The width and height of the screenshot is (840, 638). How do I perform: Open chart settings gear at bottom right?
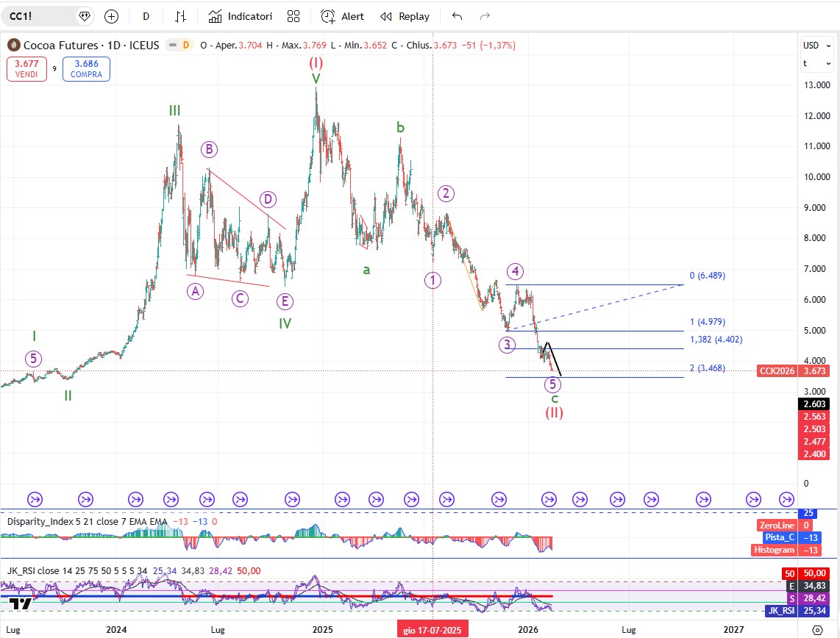click(816, 630)
